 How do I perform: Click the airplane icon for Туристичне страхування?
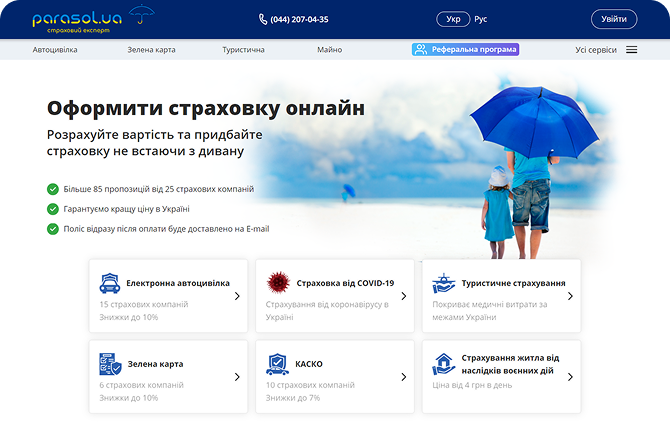[x=444, y=283]
